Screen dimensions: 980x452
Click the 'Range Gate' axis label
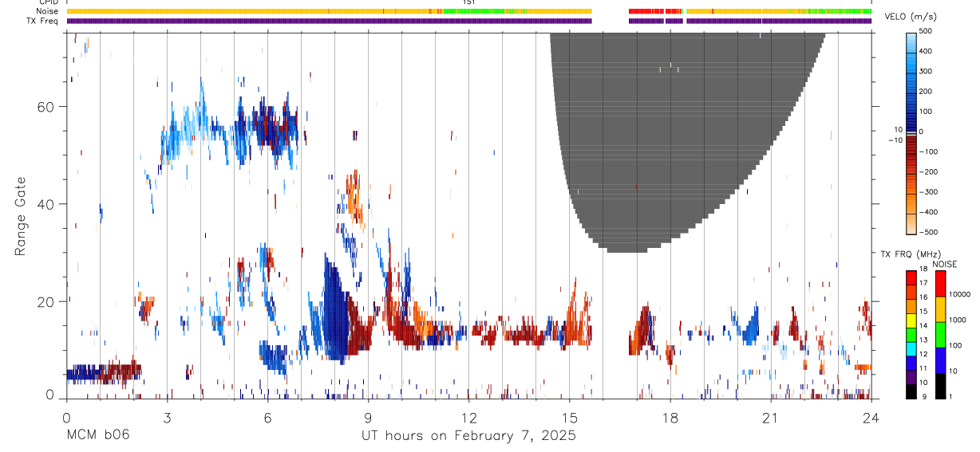[22, 215]
